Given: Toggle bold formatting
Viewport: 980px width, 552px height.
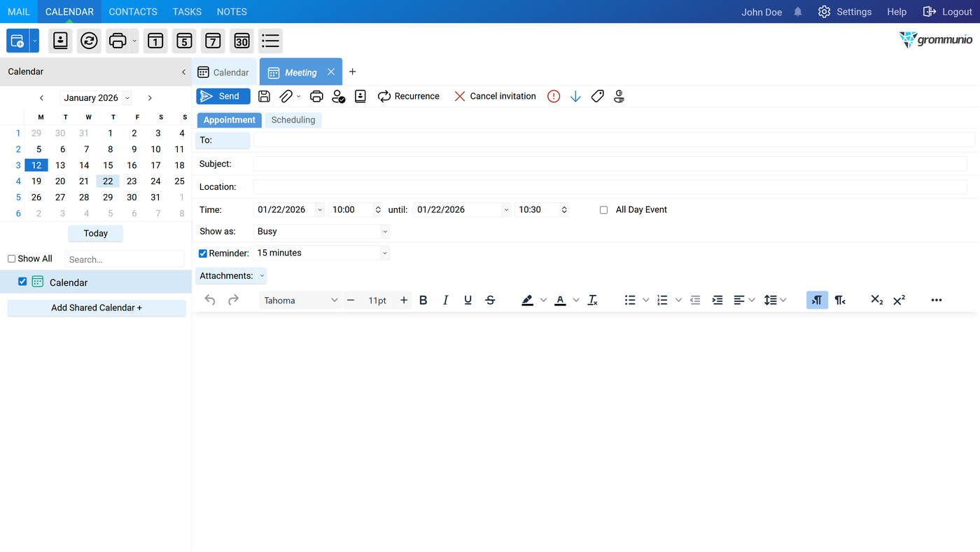Looking at the screenshot, I should (x=423, y=300).
